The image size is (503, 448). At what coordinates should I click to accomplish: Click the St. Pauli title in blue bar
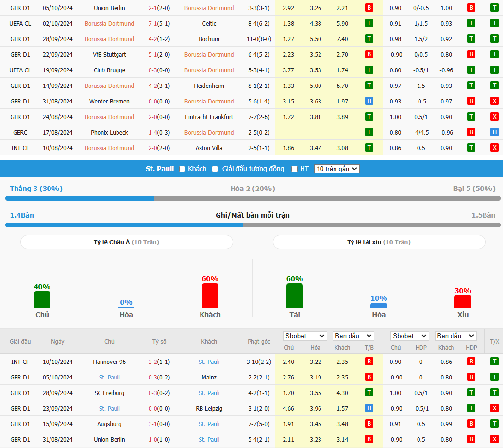pos(160,169)
